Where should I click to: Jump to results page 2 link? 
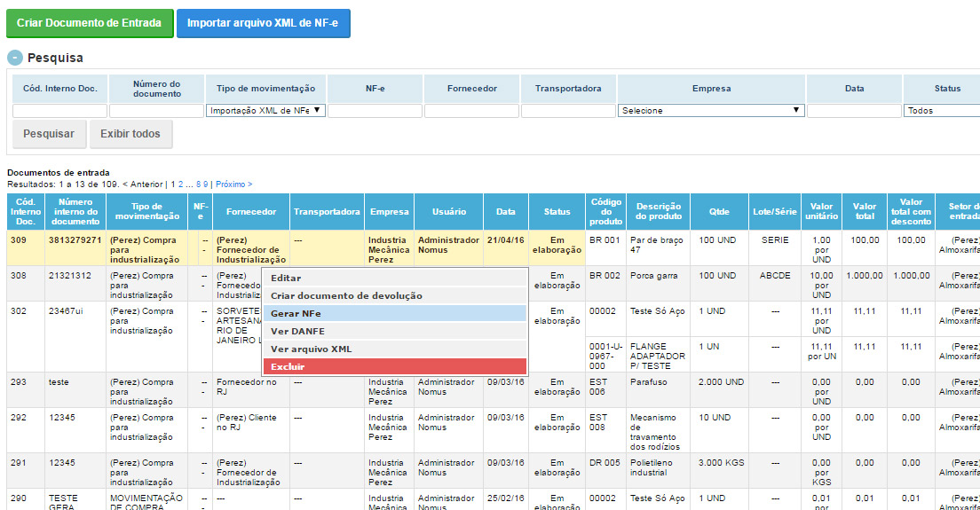pos(181,184)
